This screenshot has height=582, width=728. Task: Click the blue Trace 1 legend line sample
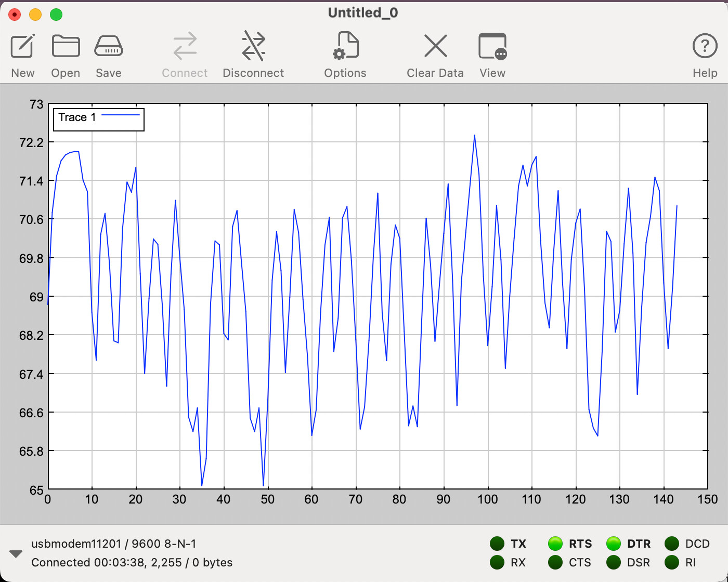click(121, 115)
